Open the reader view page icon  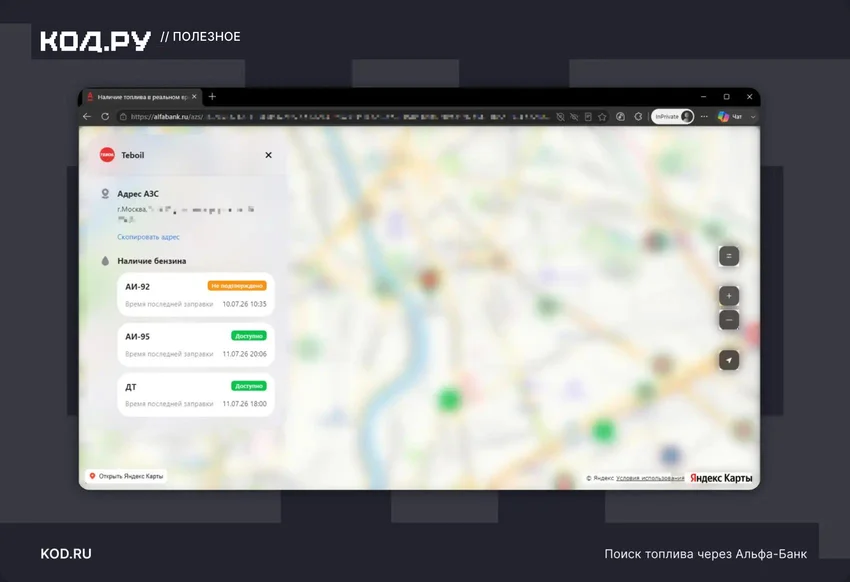click(588, 117)
